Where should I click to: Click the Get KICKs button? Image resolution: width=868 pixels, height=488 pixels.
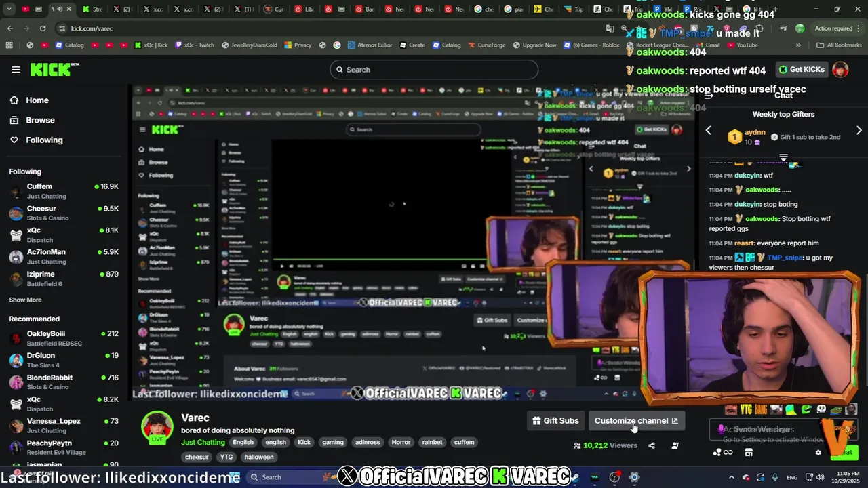(802, 70)
